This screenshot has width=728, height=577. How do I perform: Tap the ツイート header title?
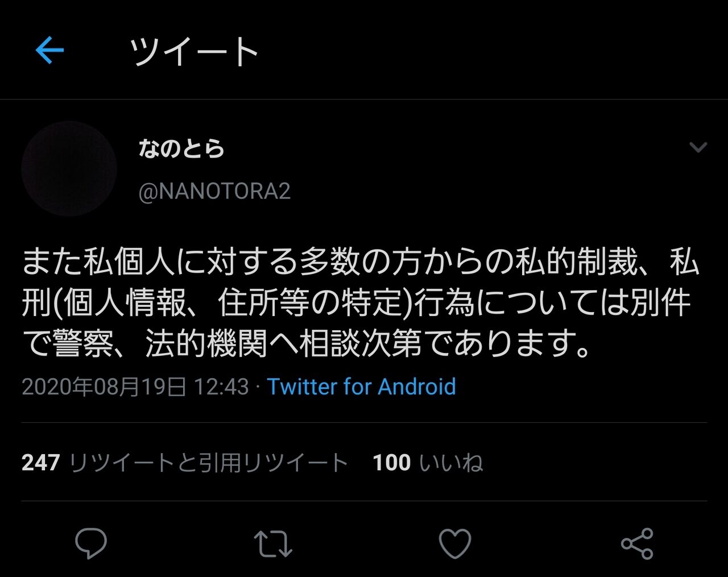point(194,51)
